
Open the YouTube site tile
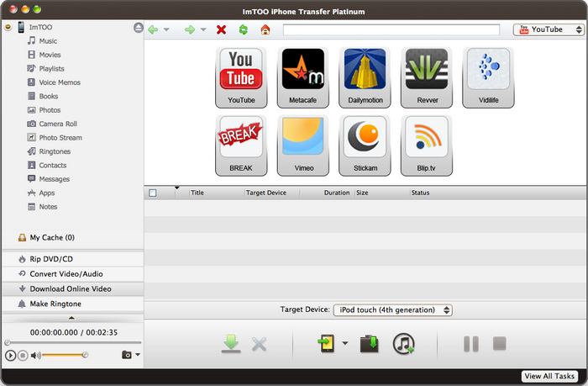(241, 77)
